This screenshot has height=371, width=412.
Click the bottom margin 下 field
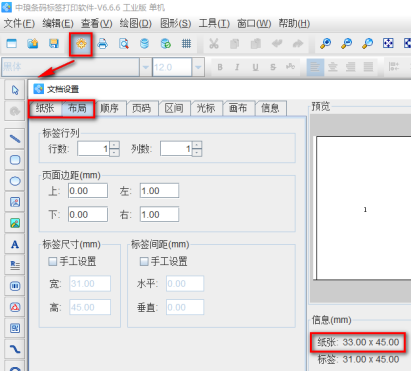[x=88, y=214]
